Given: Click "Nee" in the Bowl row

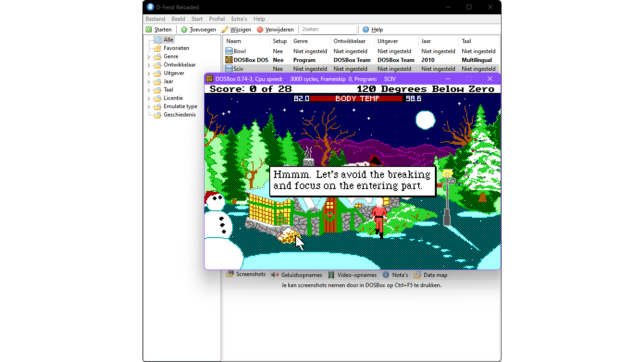Looking at the screenshot, I should pos(278,51).
